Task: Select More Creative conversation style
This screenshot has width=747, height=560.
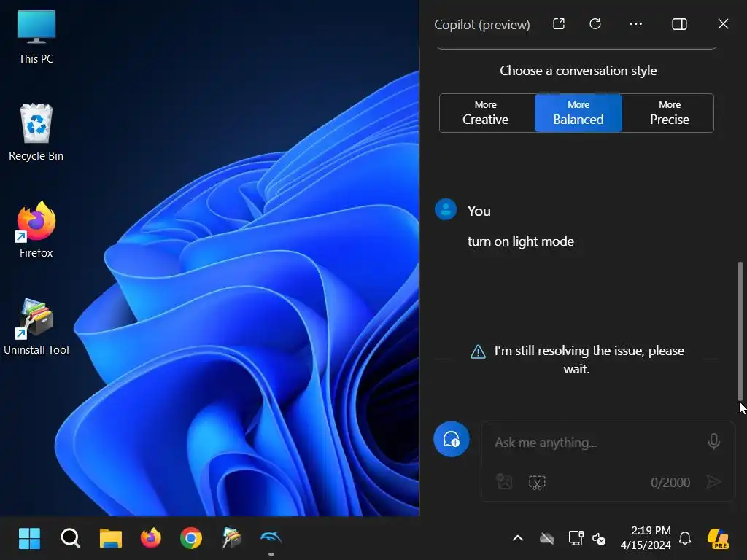Action: pyautogui.click(x=485, y=113)
